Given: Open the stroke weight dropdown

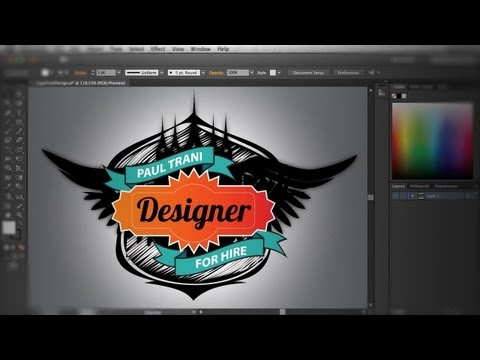Looking at the screenshot, I should (119, 73).
